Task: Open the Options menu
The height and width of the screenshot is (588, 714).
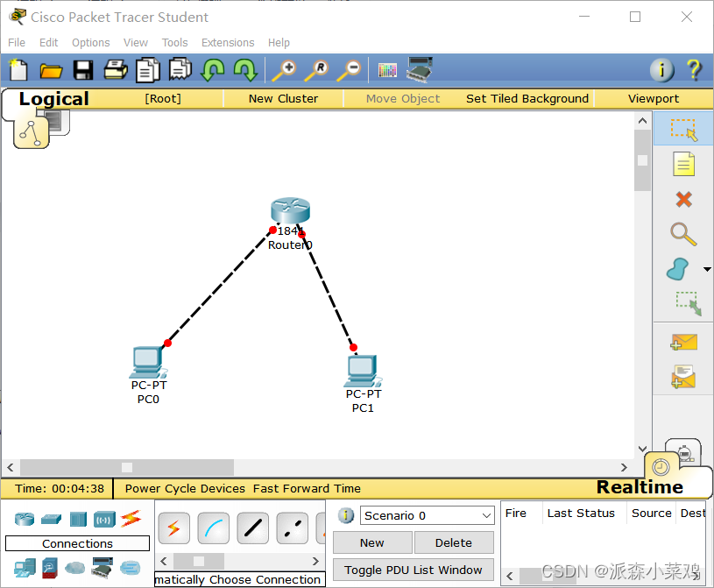Action: click(91, 42)
